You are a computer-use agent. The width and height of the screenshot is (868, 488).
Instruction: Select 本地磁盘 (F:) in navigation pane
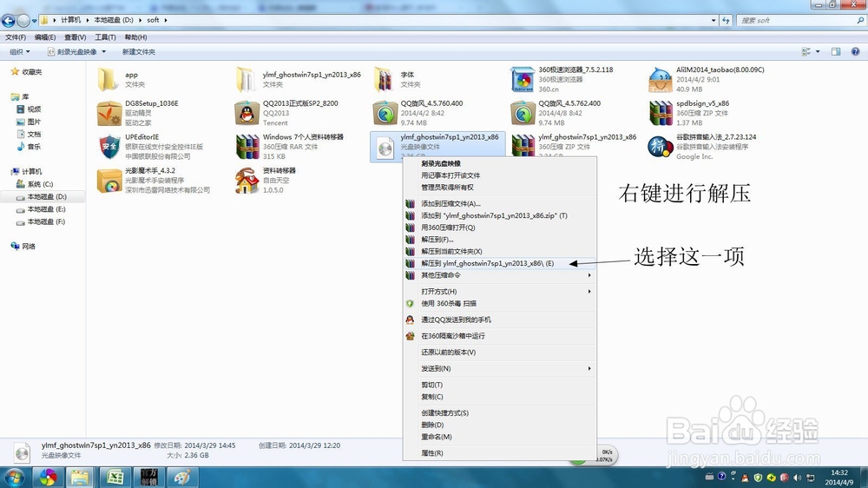click(x=41, y=221)
